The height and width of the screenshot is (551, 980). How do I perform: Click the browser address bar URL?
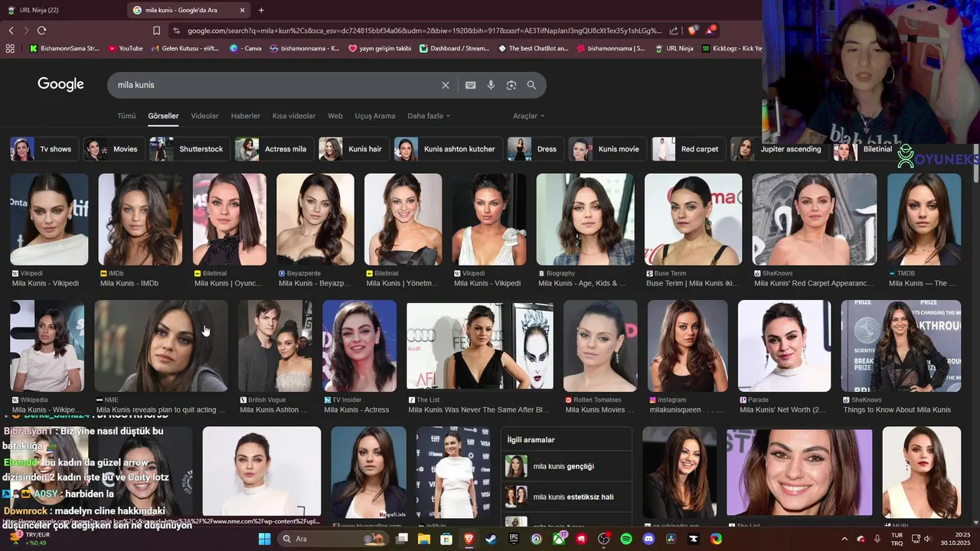pyautogui.click(x=425, y=31)
